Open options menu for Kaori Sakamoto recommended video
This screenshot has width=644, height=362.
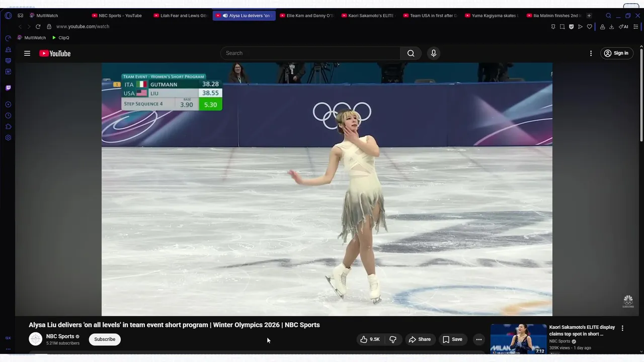(622, 328)
